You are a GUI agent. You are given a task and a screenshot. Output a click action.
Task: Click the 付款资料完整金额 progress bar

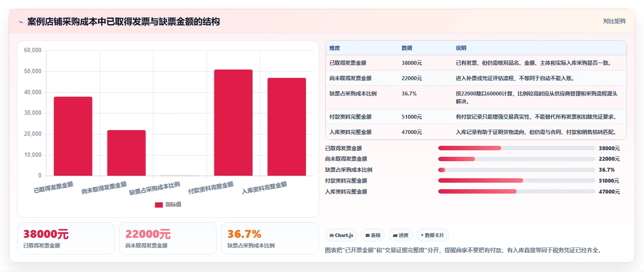pos(517,180)
